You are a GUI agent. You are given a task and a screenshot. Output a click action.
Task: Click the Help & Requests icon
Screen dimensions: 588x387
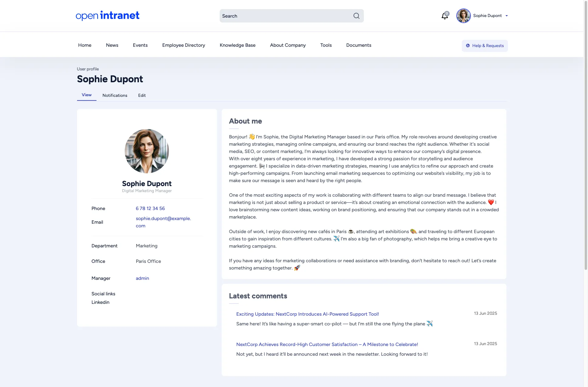468,46
